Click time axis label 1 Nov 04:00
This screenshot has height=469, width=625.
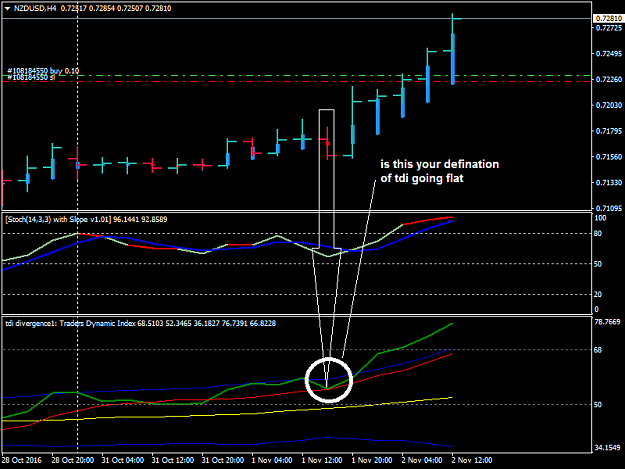[x=272, y=460]
